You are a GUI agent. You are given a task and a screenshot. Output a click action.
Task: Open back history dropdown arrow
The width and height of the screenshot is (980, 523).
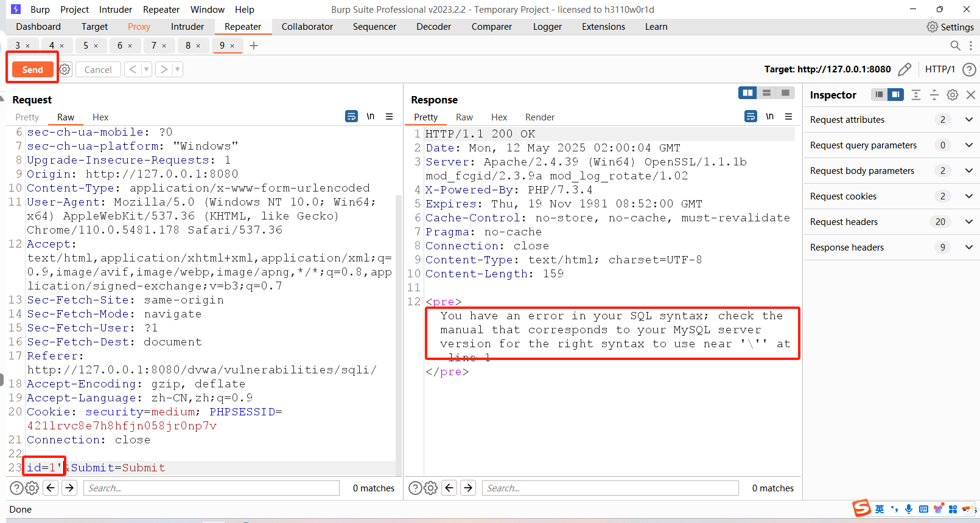pos(146,69)
